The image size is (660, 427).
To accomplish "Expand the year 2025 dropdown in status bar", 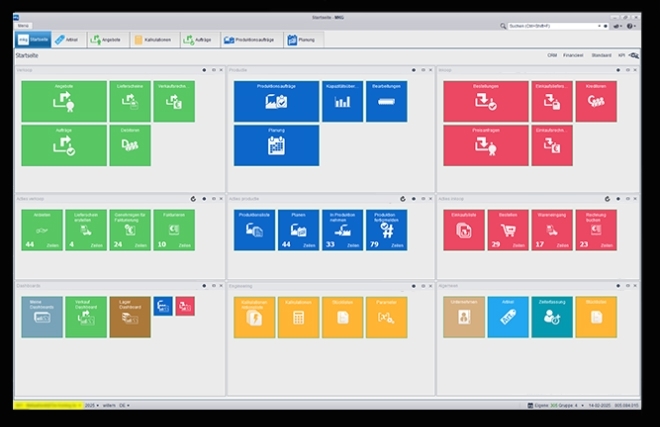I will point(89,405).
